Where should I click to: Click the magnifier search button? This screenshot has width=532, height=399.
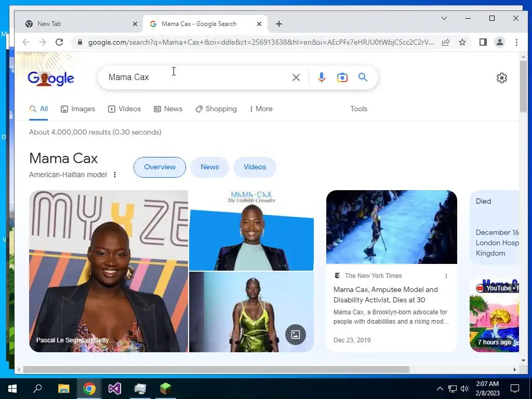click(363, 77)
